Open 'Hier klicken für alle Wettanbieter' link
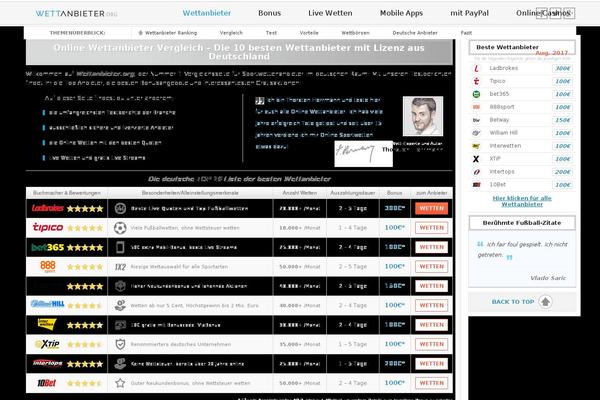 tap(522, 201)
